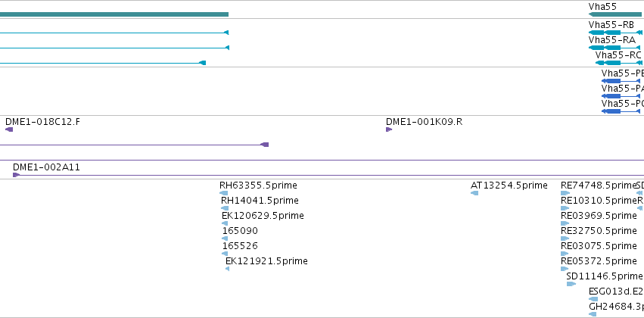Select the RE32750.5prime arrow glyph
Viewport: 644px width, 318px height.
tap(565, 238)
